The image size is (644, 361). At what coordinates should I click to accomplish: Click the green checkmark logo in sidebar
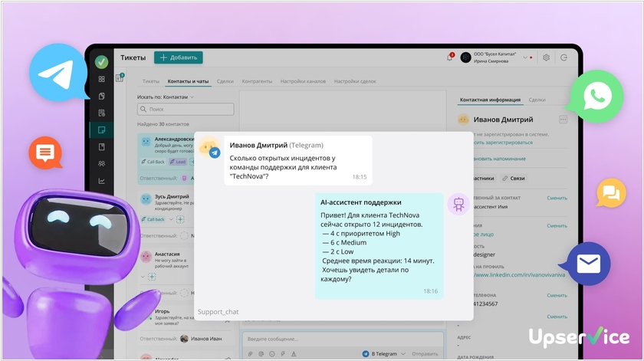coord(101,62)
